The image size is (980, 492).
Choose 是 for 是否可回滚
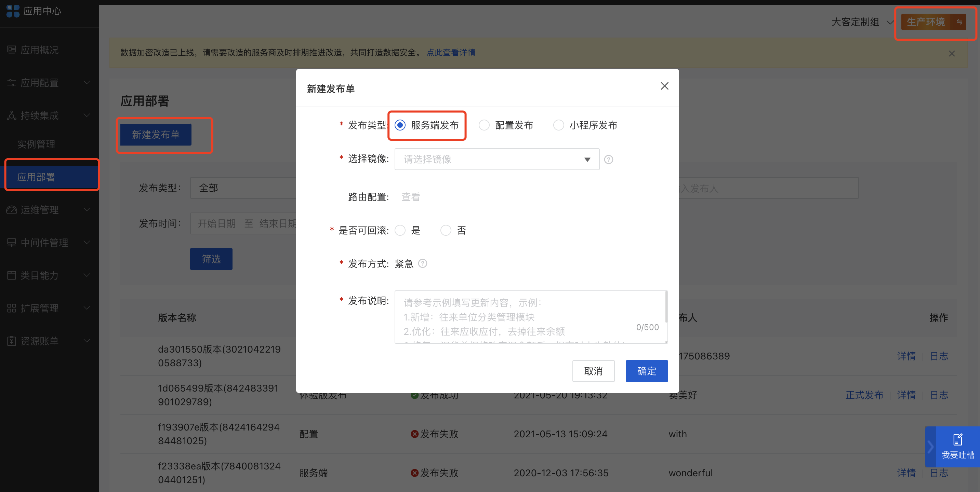(x=400, y=230)
